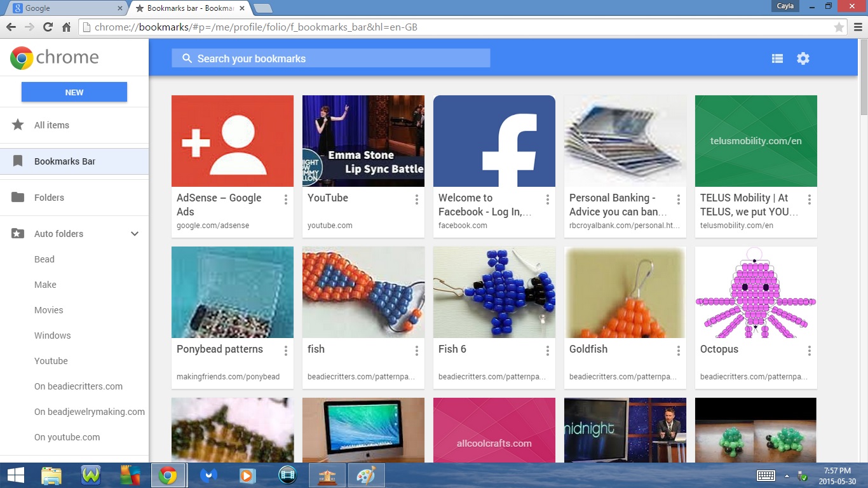Image resolution: width=868 pixels, height=488 pixels.
Task: Open the Goldfish bead thumbnail
Action: (625, 292)
